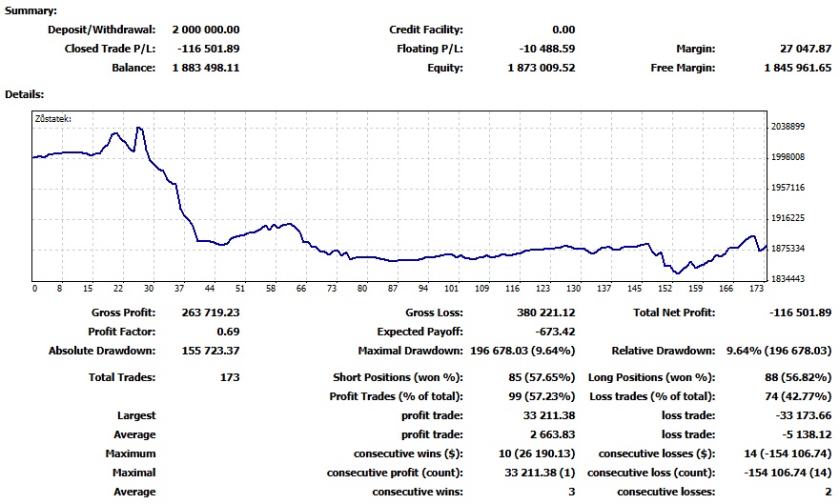The image size is (839, 504).
Task: Click the Zůstatek chart legend label
Action: point(53,119)
